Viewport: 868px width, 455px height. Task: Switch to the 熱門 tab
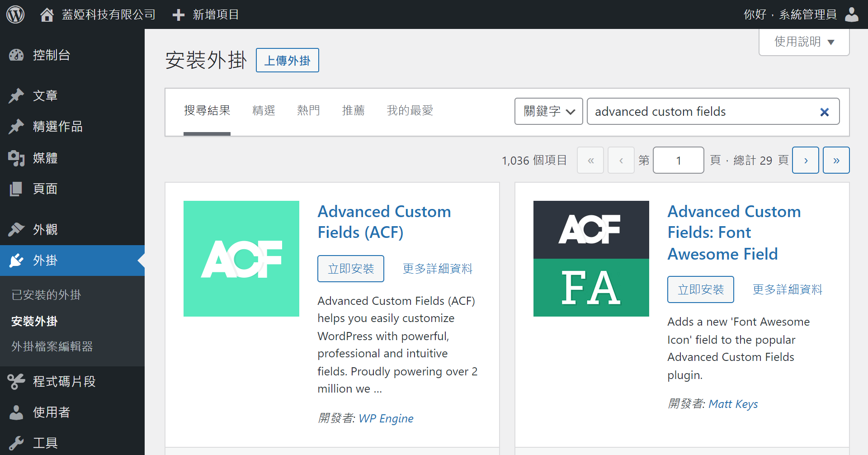(309, 110)
